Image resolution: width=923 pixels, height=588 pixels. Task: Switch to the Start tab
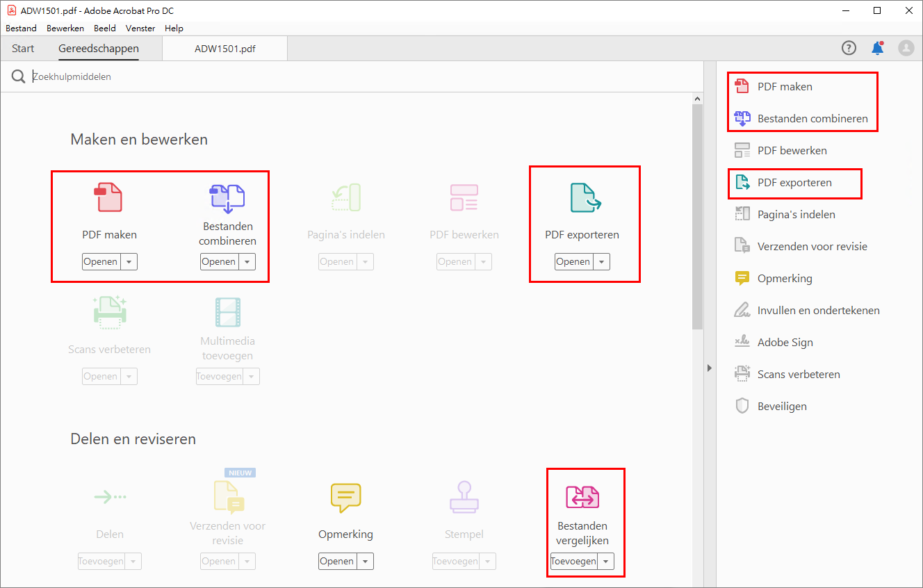pos(23,49)
